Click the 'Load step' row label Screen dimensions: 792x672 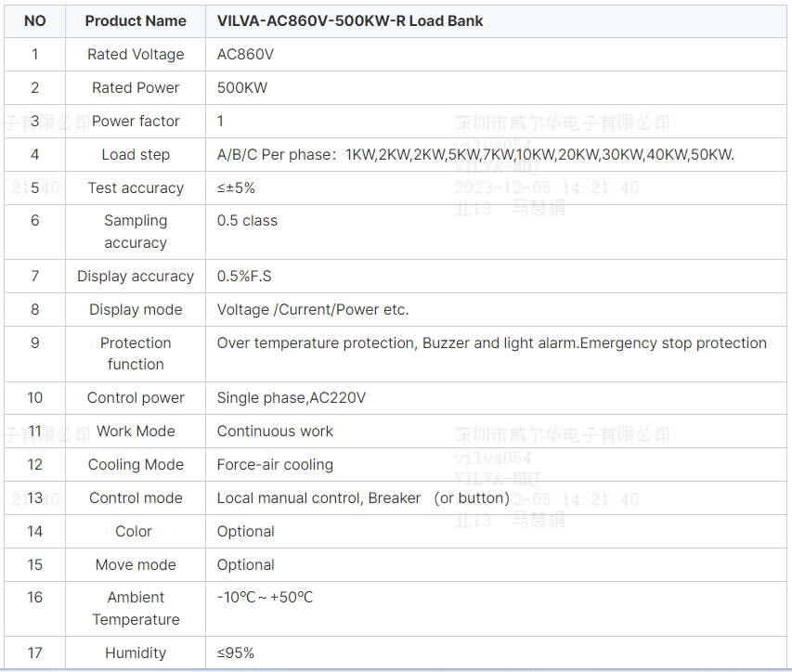tap(136, 154)
